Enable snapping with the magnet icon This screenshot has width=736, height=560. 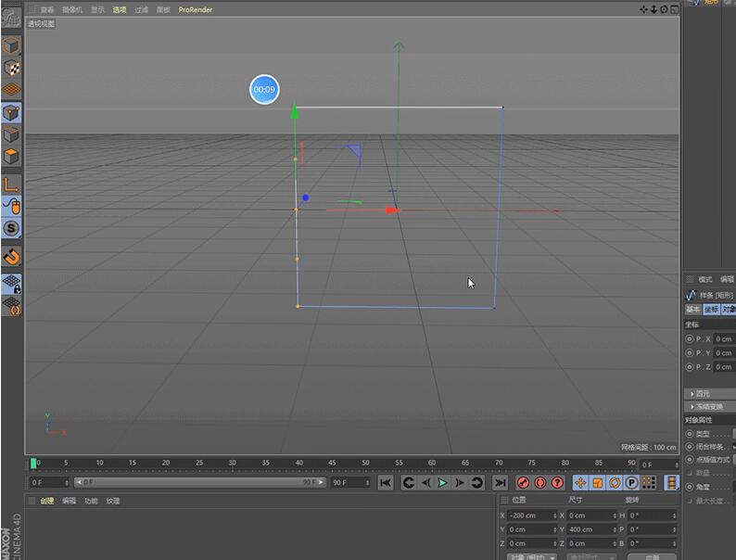coord(12,256)
